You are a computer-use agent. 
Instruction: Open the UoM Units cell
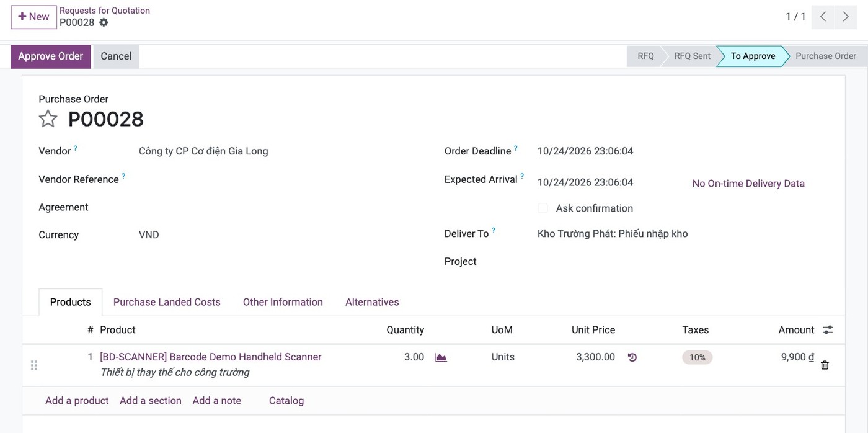(x=503, y=357)
